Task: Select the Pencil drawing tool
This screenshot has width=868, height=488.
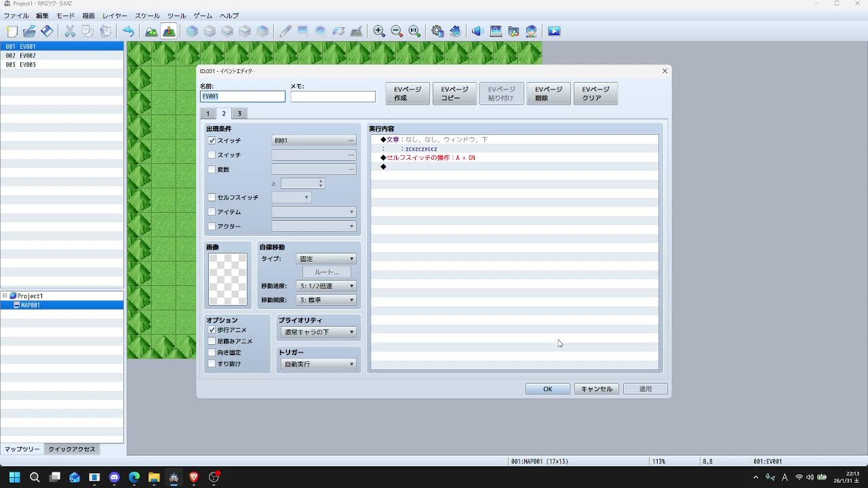Action: click(x=285, y=31)
